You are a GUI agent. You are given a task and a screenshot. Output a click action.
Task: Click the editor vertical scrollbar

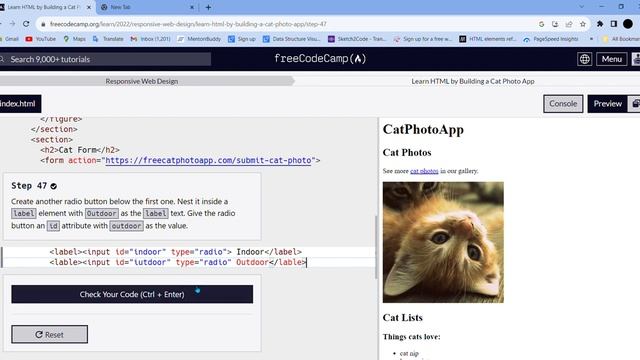(x=376, y=247)
